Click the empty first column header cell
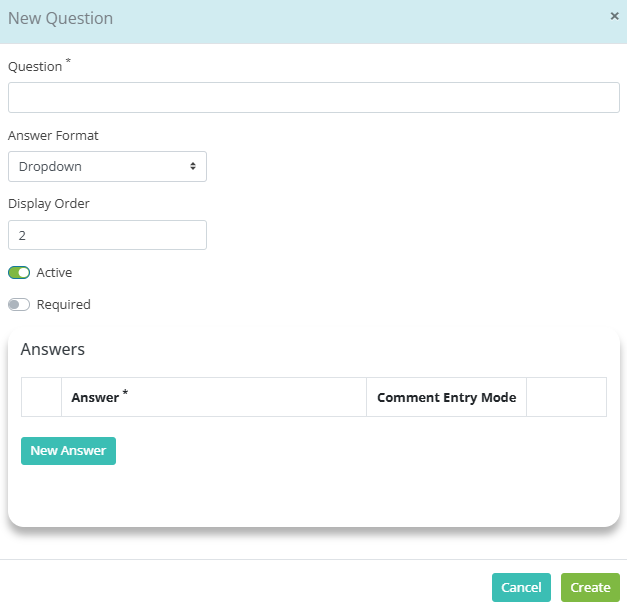The width and height of the screenshot is (627, 608). point(42,397)
